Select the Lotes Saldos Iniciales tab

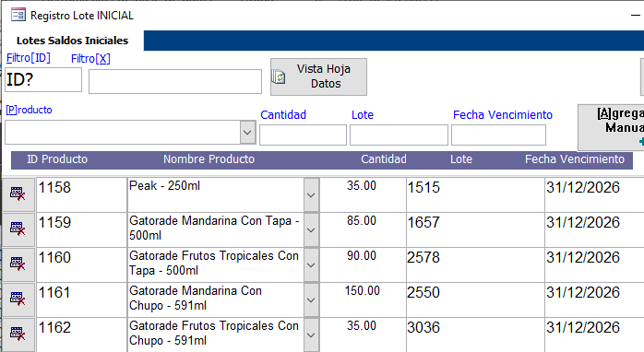coord(72,41)
